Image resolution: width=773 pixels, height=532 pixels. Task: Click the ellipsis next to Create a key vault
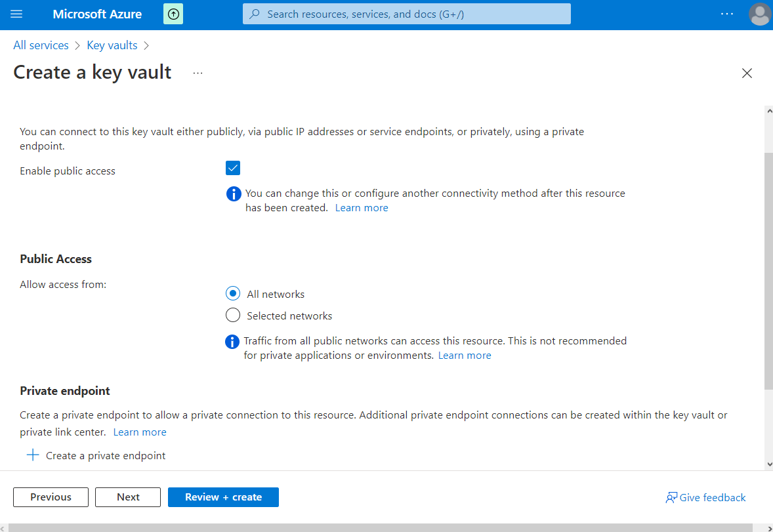point(198,73)
